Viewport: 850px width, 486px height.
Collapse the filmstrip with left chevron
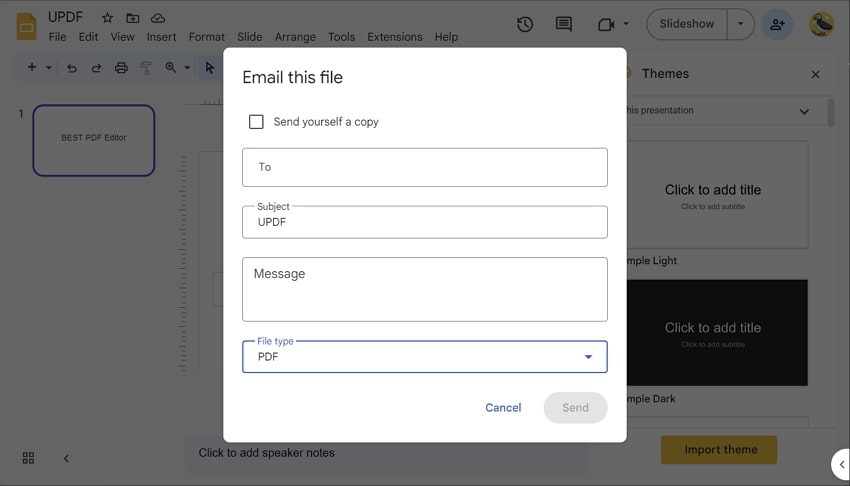coord(66,458)
